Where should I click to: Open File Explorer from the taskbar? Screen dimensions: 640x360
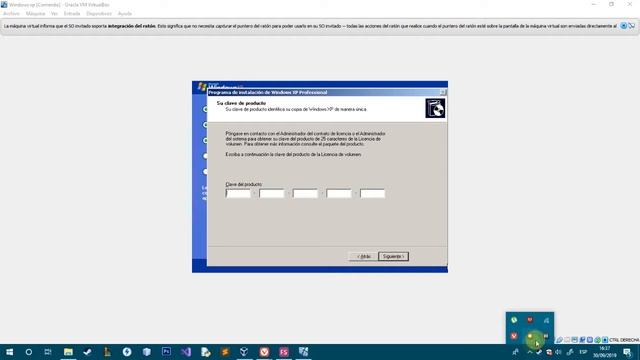[x=68, y=352]
